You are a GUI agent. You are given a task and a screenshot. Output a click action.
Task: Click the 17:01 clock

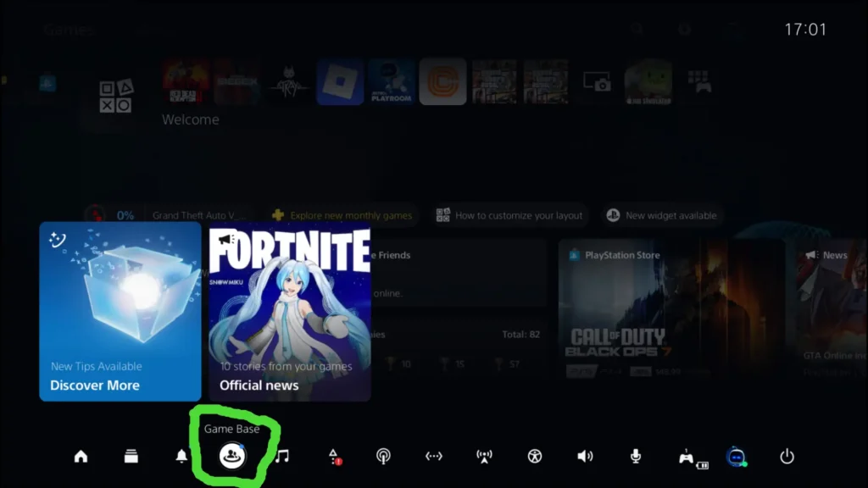(x=805, y=30)
